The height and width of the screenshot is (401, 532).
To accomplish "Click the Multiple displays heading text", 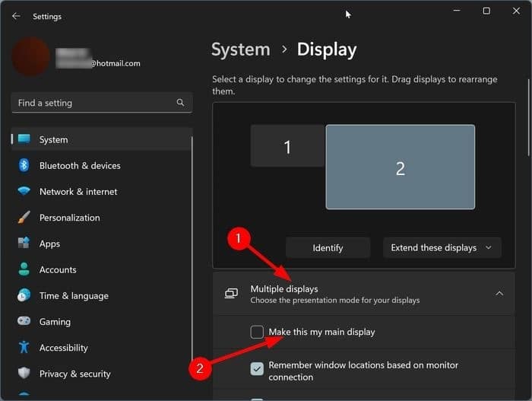I will click(x=284, y=288).
